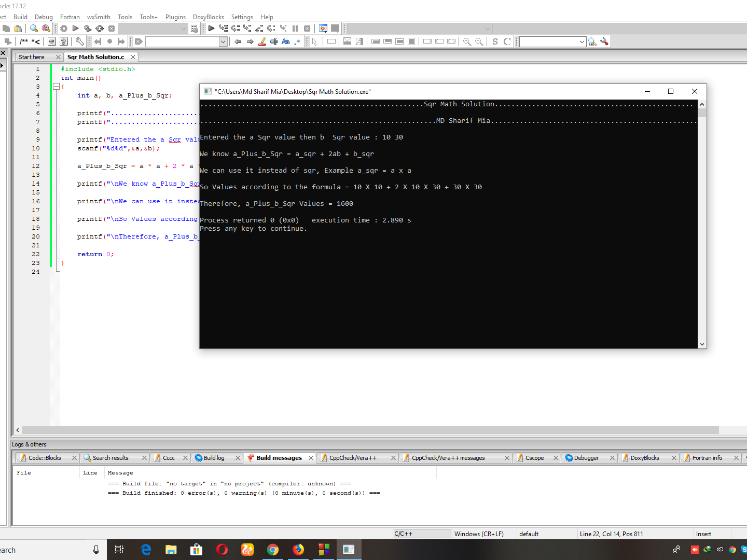Click the highlight syntax S icon
747x560 pixels.
click(494, 41)
